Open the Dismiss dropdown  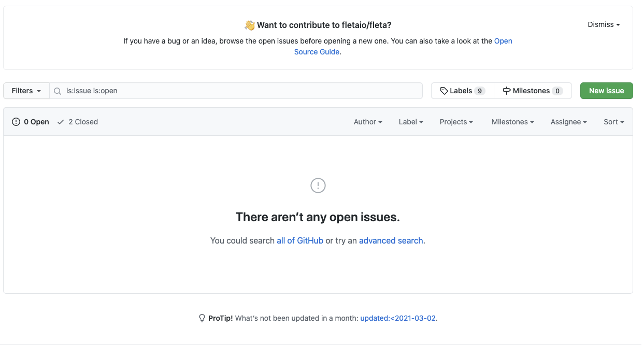604,24
